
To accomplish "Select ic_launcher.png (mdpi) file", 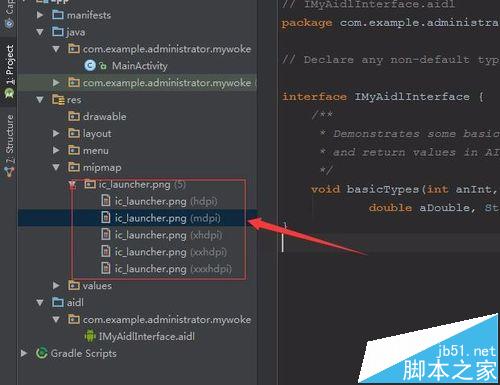I will pos(167,218).
